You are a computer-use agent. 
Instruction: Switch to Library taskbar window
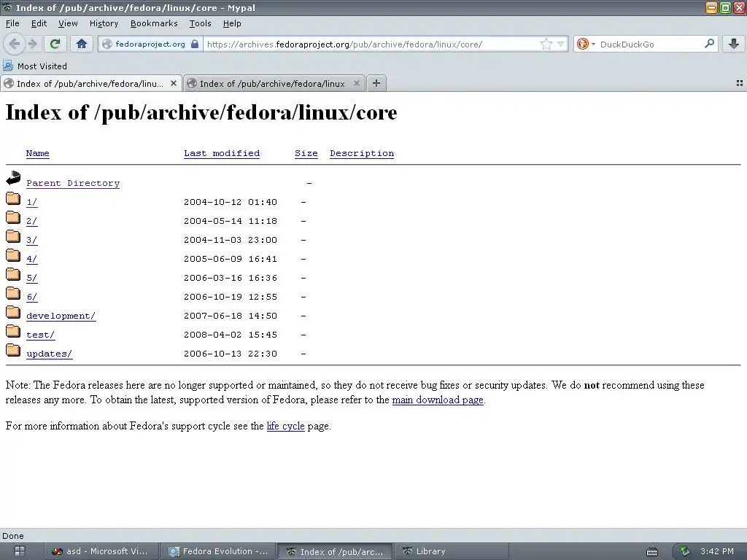coord(452,551)
